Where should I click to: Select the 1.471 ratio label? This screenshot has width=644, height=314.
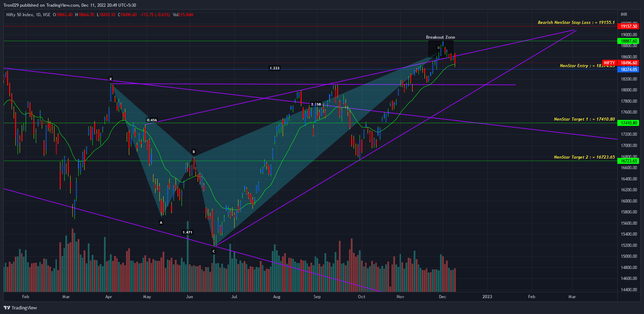(x=188, y=232)
